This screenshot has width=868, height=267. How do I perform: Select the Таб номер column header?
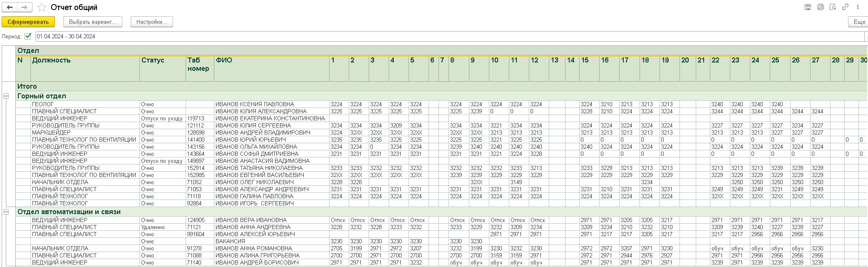coord(199,65)
